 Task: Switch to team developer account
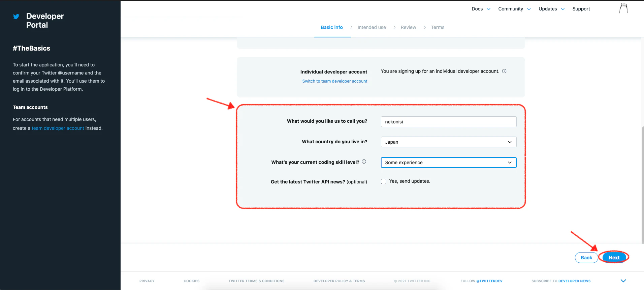pos(335,81)
